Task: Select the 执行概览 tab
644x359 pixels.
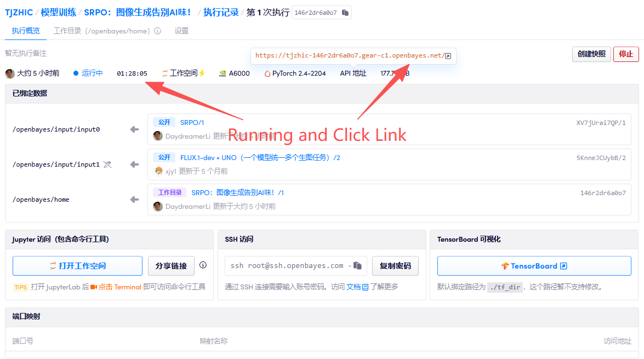Action: (x=26, y=31)
